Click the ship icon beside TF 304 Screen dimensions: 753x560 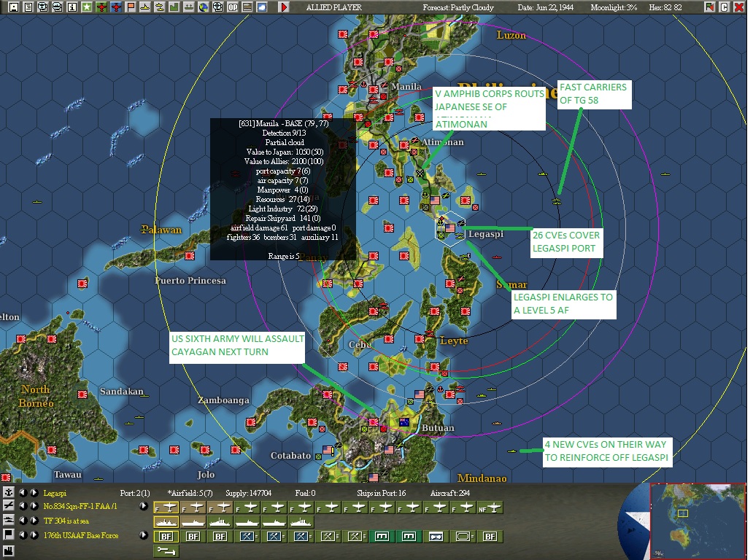point(8,520)
